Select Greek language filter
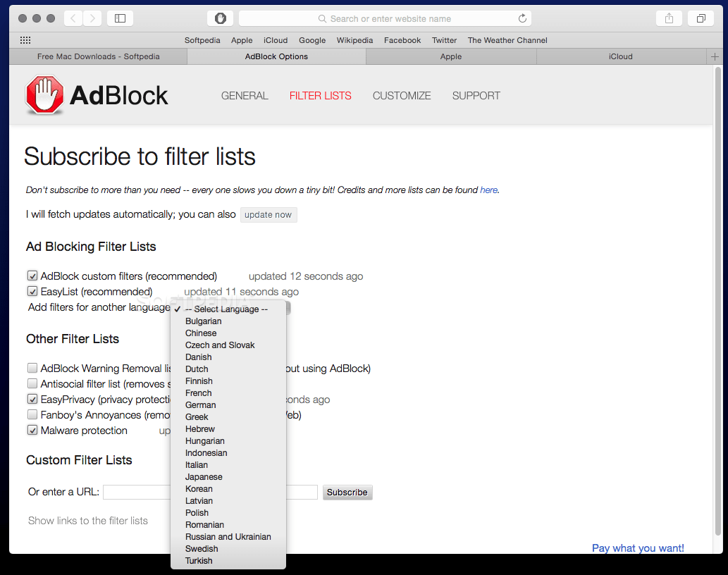The image size is (728, 575). click(x=228, y=417)
